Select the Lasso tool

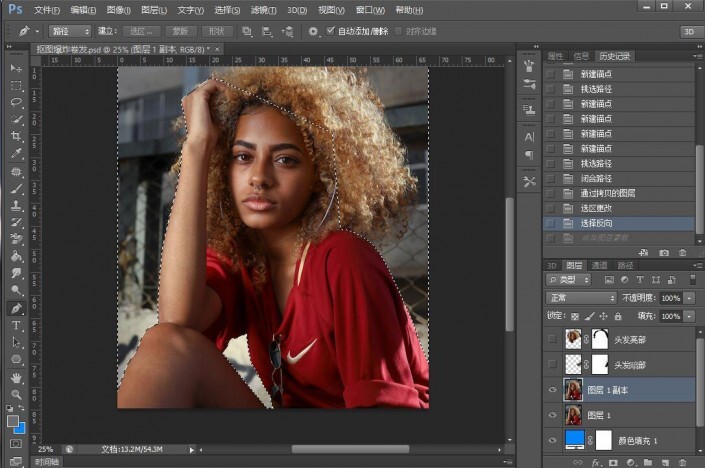point(16,102)
